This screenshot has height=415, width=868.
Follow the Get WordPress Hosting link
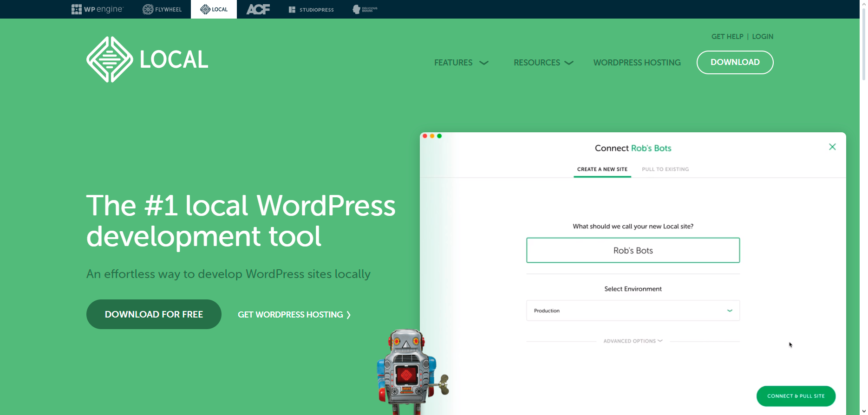(294, 315)
